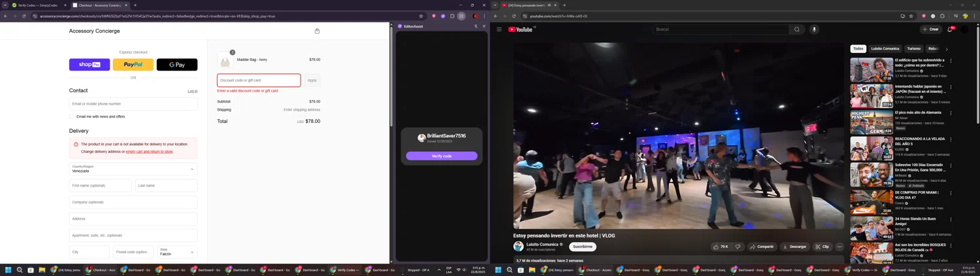This screenshot has width=980, height=276.
Task: Click the YouTube search magnifier button
Action: [x=797, y=29]
